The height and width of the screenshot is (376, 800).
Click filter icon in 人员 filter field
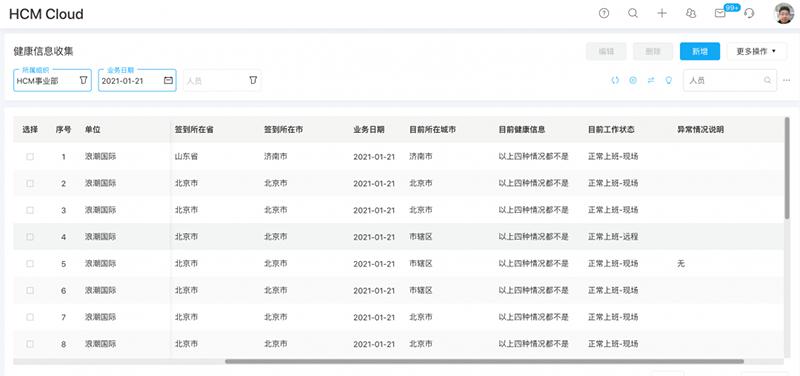(253, 81)
